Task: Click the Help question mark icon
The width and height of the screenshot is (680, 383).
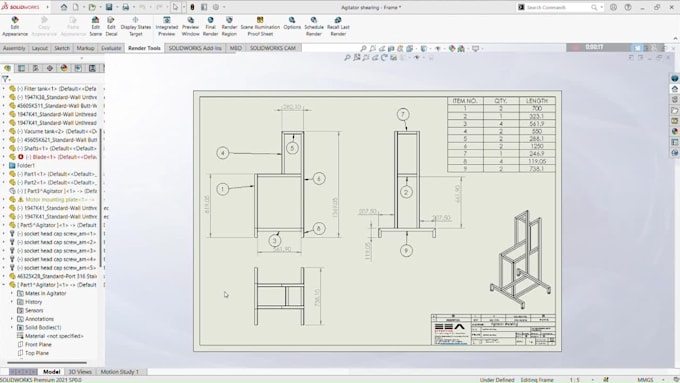Action: [628, 7]
